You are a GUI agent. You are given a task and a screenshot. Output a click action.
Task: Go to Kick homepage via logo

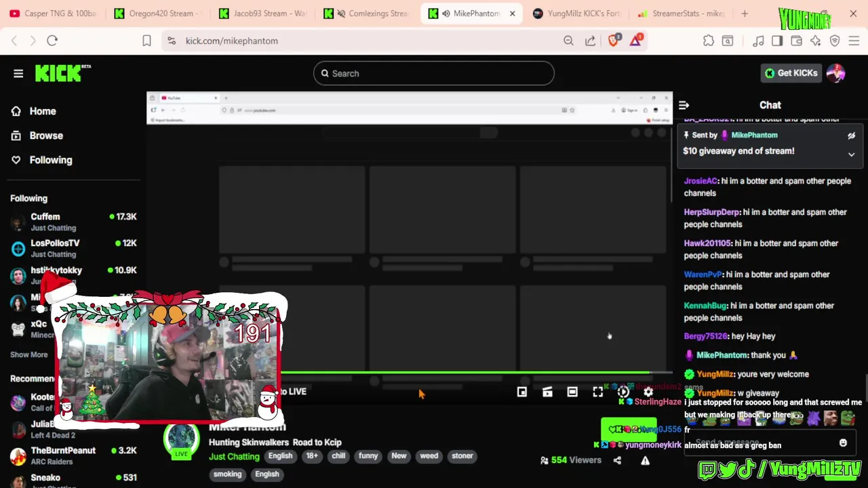click(x=62, y=73)
